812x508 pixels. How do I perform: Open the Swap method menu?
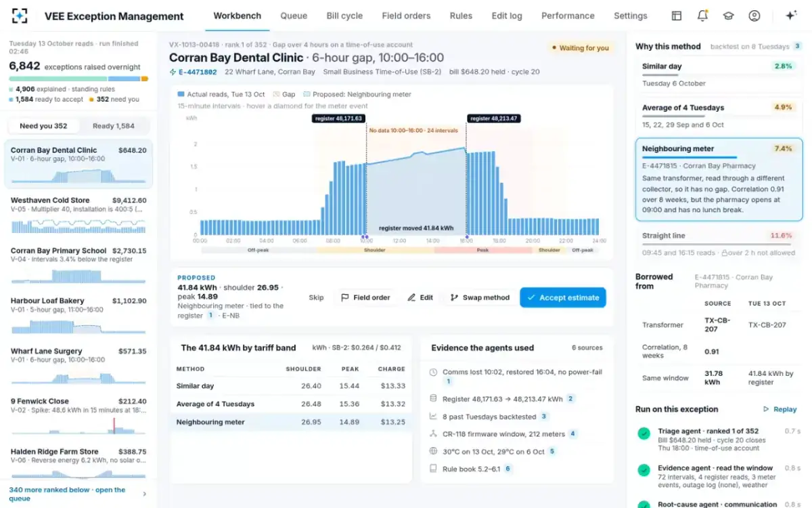point(480,297)
